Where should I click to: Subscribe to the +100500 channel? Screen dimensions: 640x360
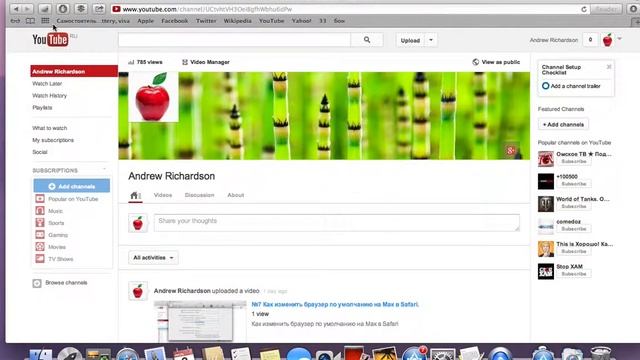coord(573,184)
